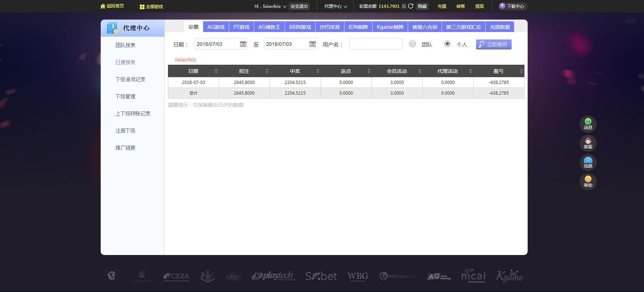Switch to the Kgame棋牌 tab
The height and width of the screenshot is (292, 644).
tap(390, 27)
